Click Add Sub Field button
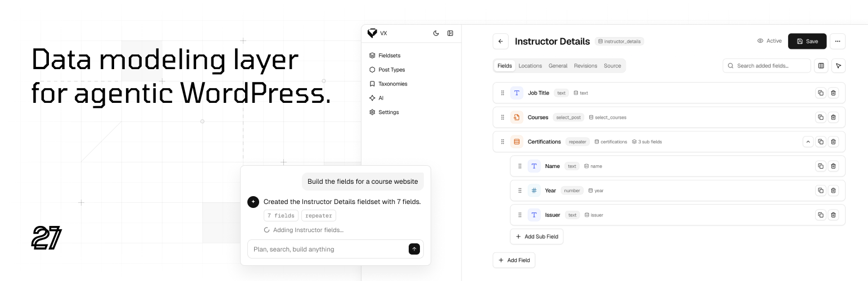 pyautogui.click(x=536, y=237)
